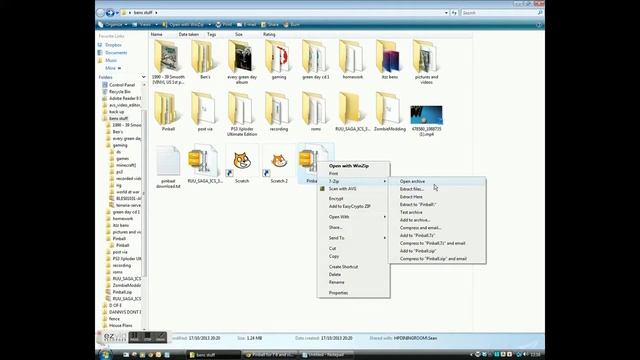This screenshot has width=640, height=360.
Task: Choose Test archive in 7-Zip submenu
Action: (x=437, y=212)
